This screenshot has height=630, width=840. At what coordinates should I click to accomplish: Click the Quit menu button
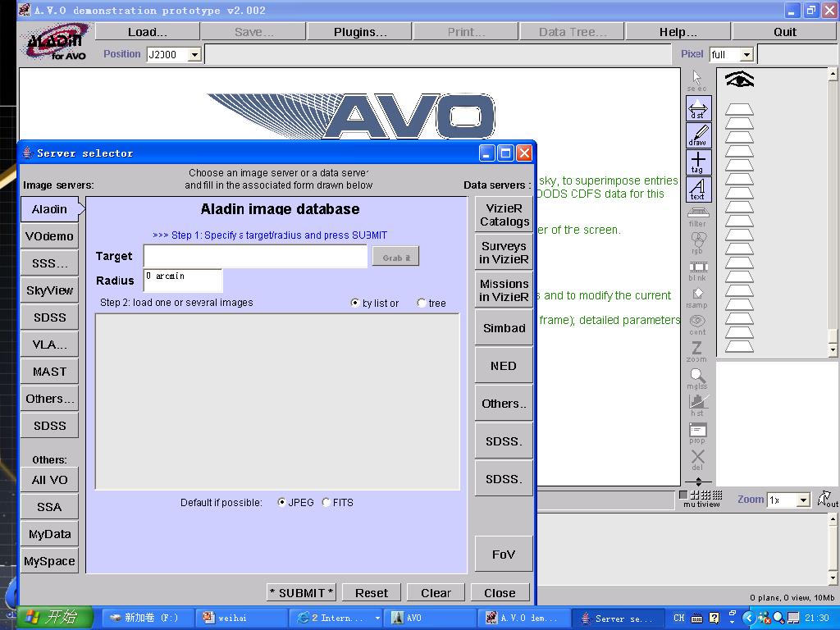(x=785, y=32)
